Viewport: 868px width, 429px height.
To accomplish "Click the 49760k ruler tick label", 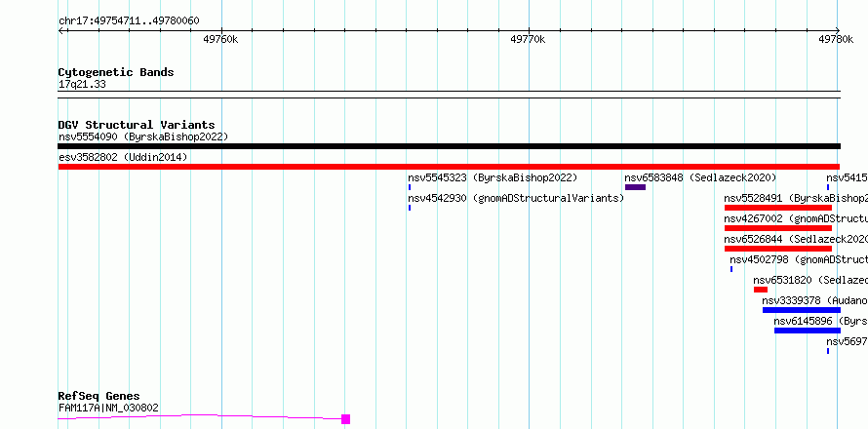I will pyautogui.click(x=220, y=39).
